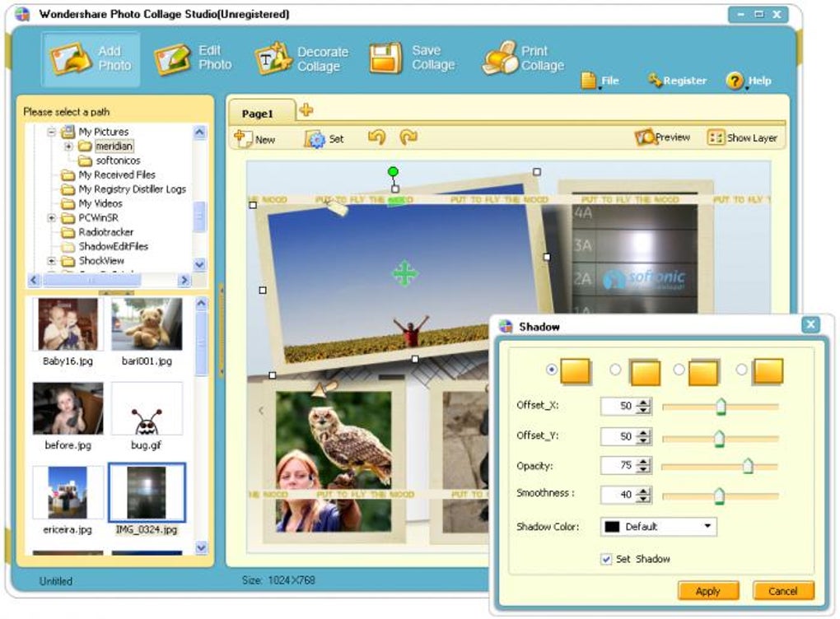Viewport: 840px width, 619px height.
Task: Click the green rotation handle on photo
Action: click(x=393, y=172)
